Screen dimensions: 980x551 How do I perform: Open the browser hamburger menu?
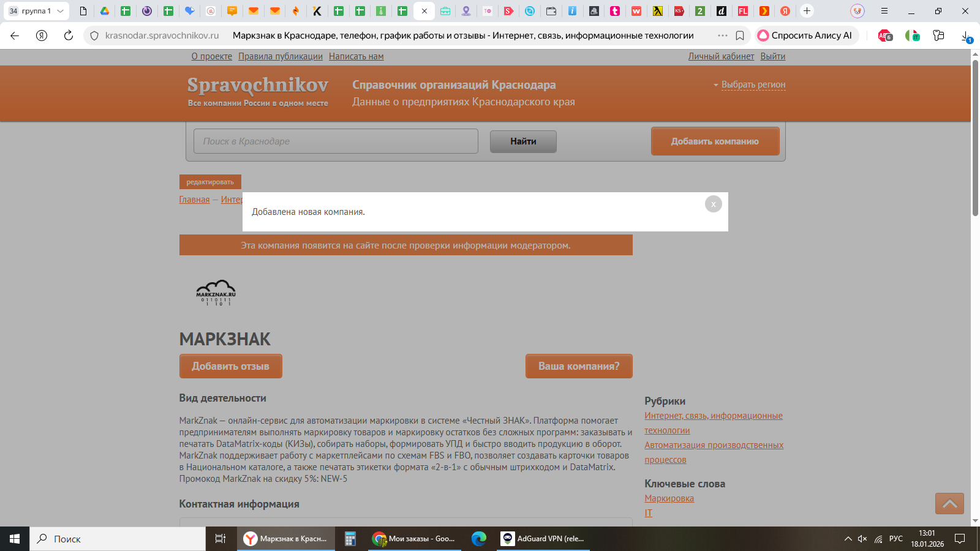pos(884,11)
